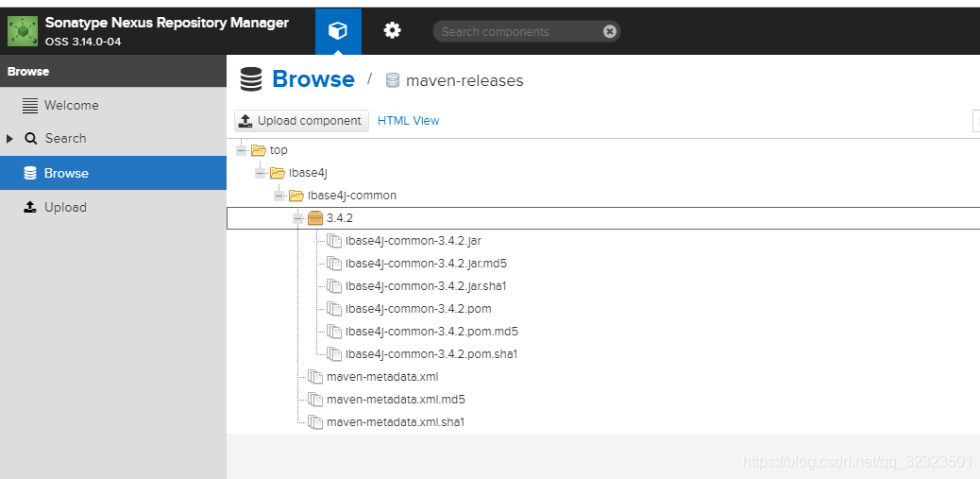Click the file icon beside ibase4j-common-3.4.2.pom.md5
980x479 pixels.
point(334,332)
